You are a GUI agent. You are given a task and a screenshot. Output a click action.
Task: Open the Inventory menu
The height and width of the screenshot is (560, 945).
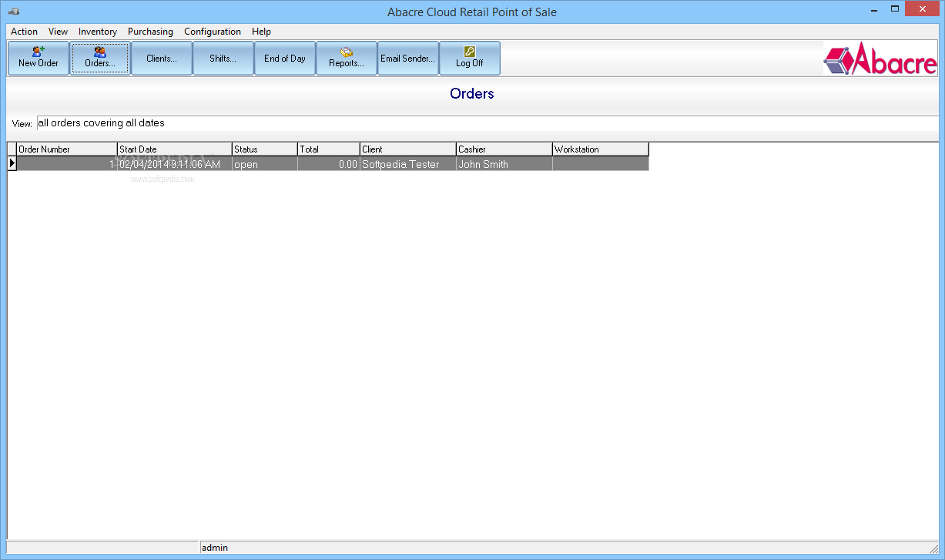tap(98, 32)
